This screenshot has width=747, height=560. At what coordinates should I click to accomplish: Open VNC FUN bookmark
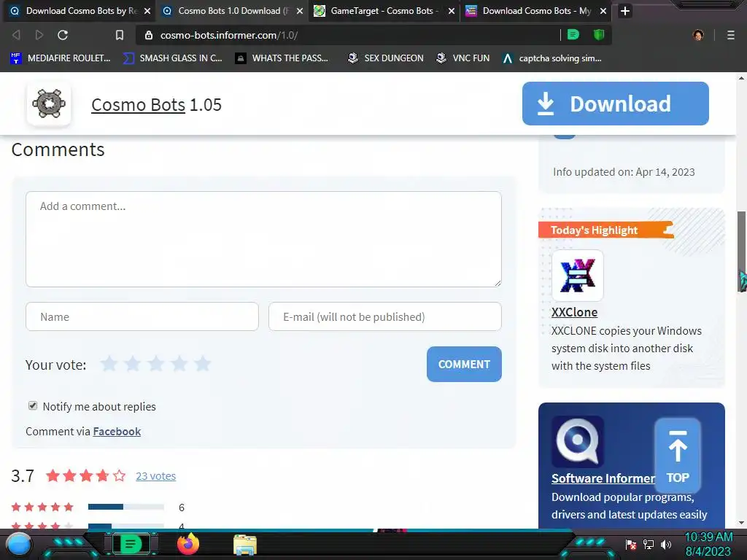click(463, 58)
